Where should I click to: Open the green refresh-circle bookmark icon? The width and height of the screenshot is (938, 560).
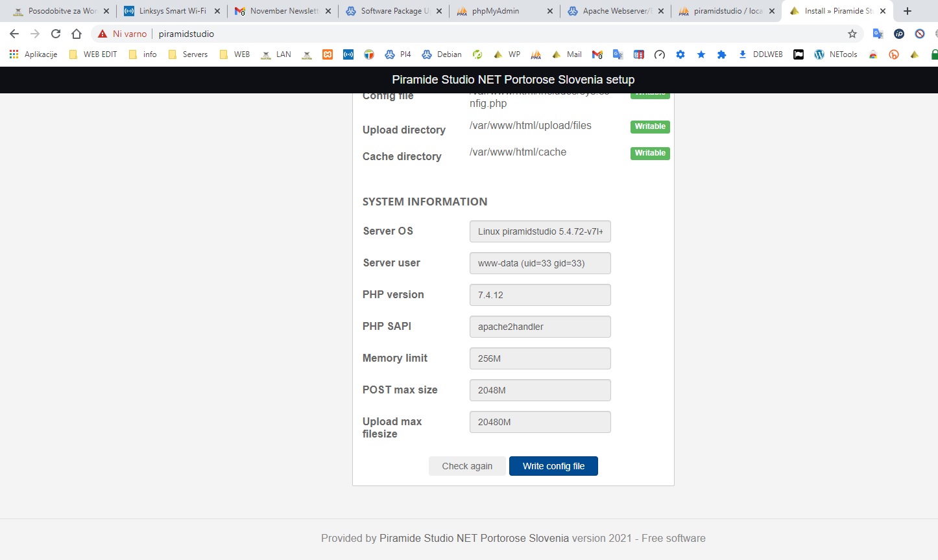(x=477, y=54)
